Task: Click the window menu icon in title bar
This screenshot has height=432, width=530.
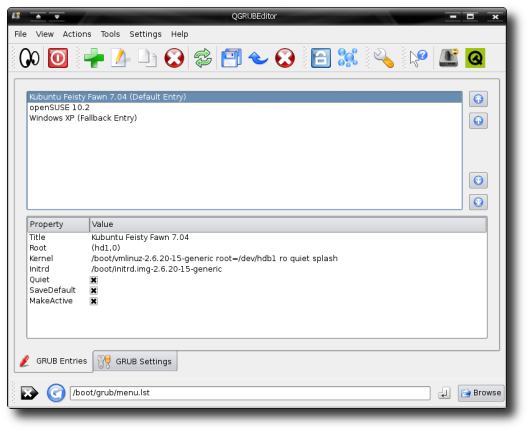Action: [x=16, y=16]
